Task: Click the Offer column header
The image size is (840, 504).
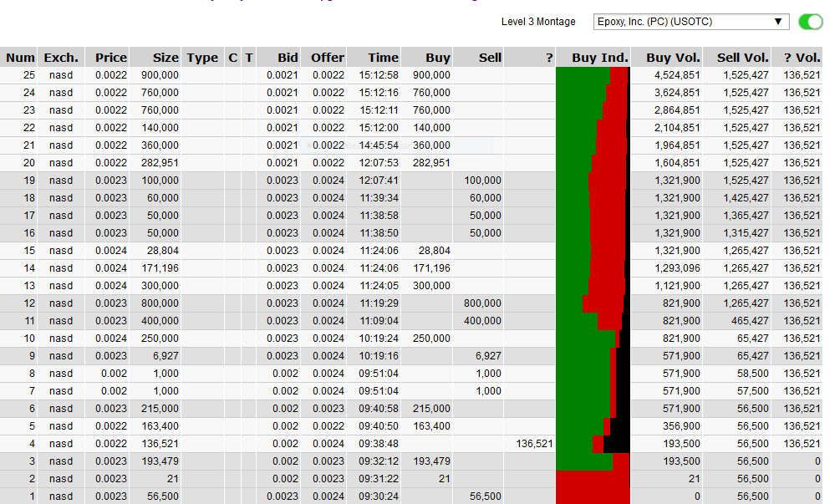Action: (x=327, y=58)
